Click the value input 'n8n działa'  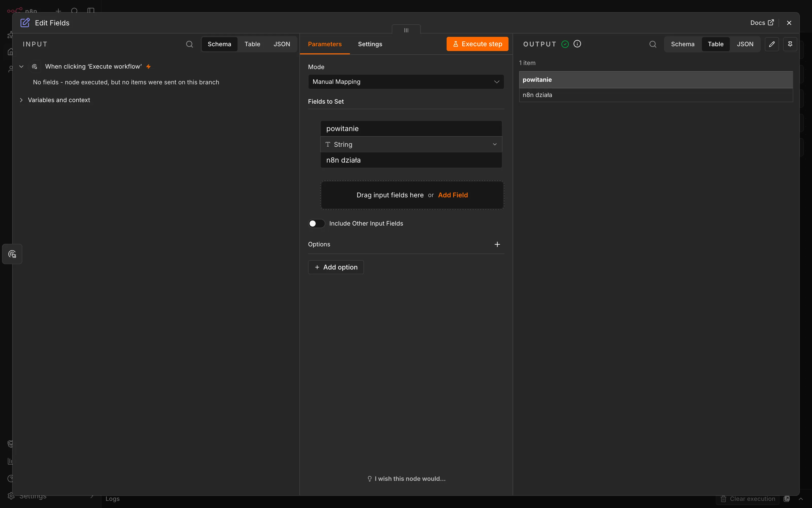[411, 160]
